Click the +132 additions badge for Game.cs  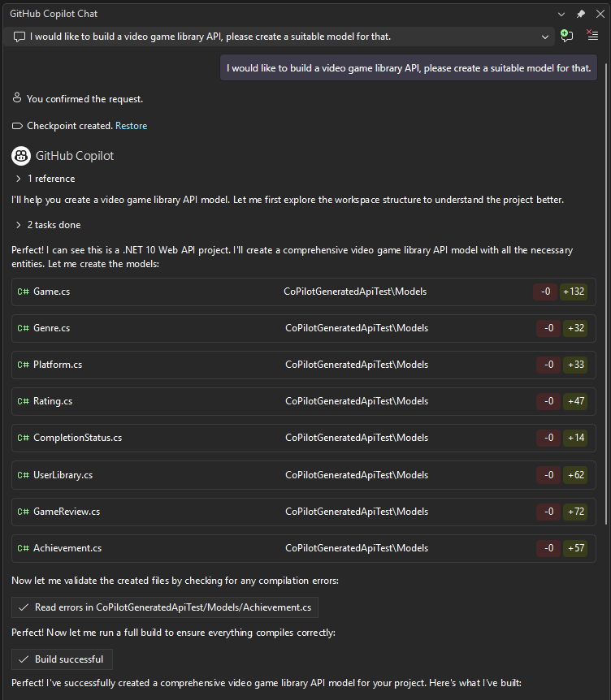pyautogui.click(x=574, y=292)
